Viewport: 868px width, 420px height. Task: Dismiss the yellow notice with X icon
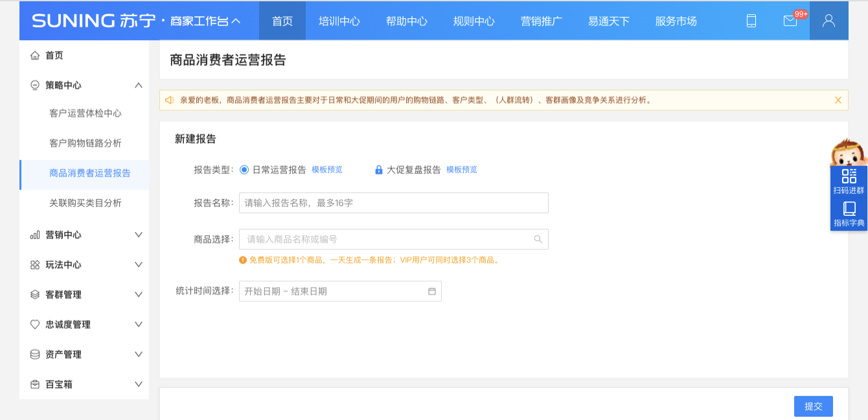click(838, 100)
